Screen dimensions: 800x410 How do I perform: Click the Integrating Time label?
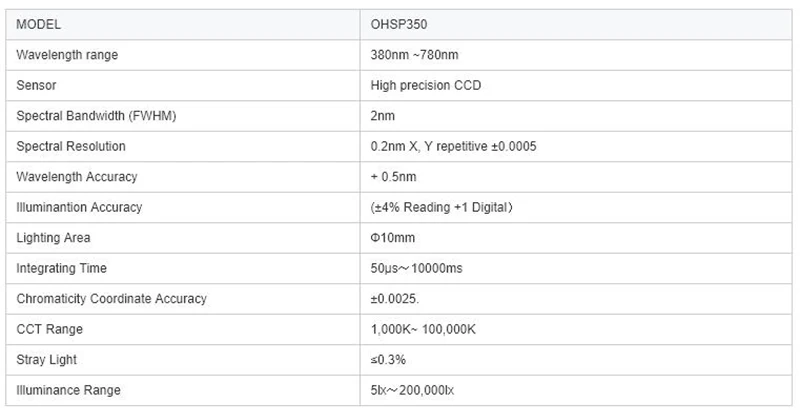pos(61,268)
